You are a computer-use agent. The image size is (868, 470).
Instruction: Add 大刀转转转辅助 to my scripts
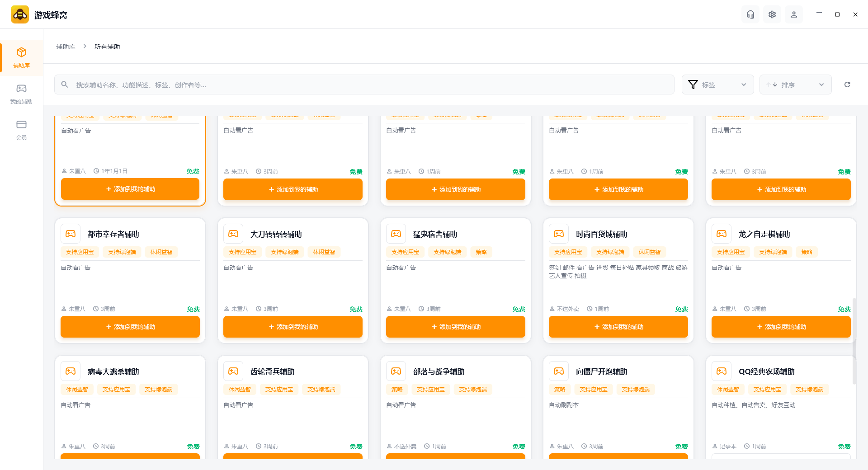[293, 327]
